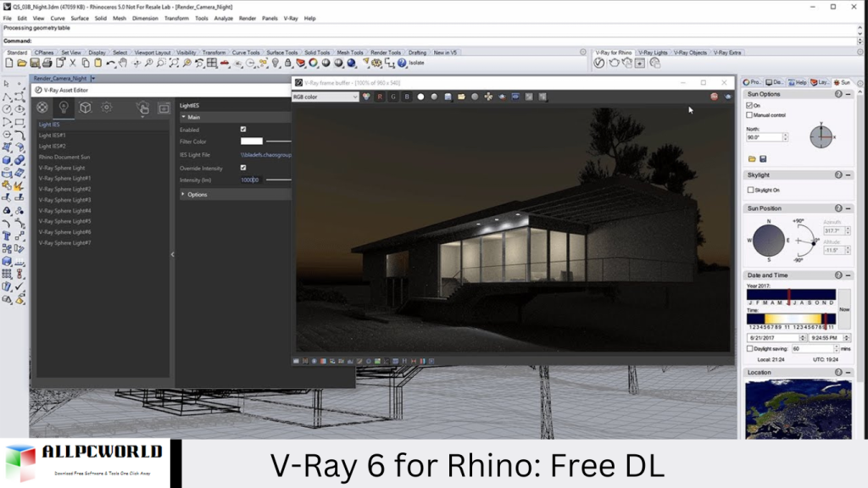The width and height of the screenshot is (868, 488).
Task: Click the load image folder icon in frame buffer
Action: [461, 97]
